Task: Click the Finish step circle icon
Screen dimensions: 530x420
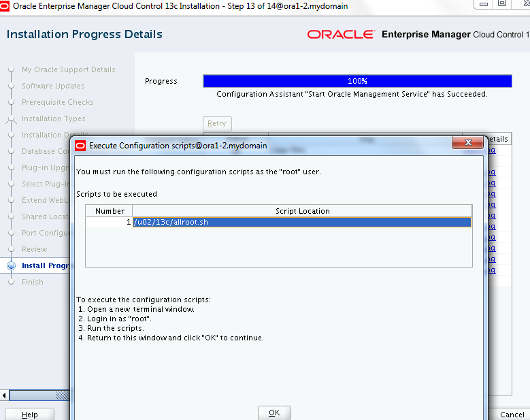Action: tap(11, 282)
